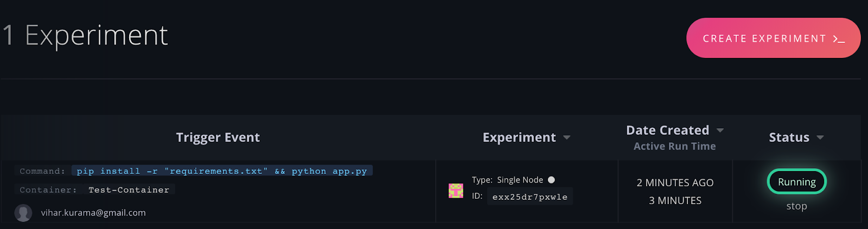Screen dimensions: 868x229
Task: Click the terminal prompt icon in Create Experiment
Action: (x=839, y=39)
